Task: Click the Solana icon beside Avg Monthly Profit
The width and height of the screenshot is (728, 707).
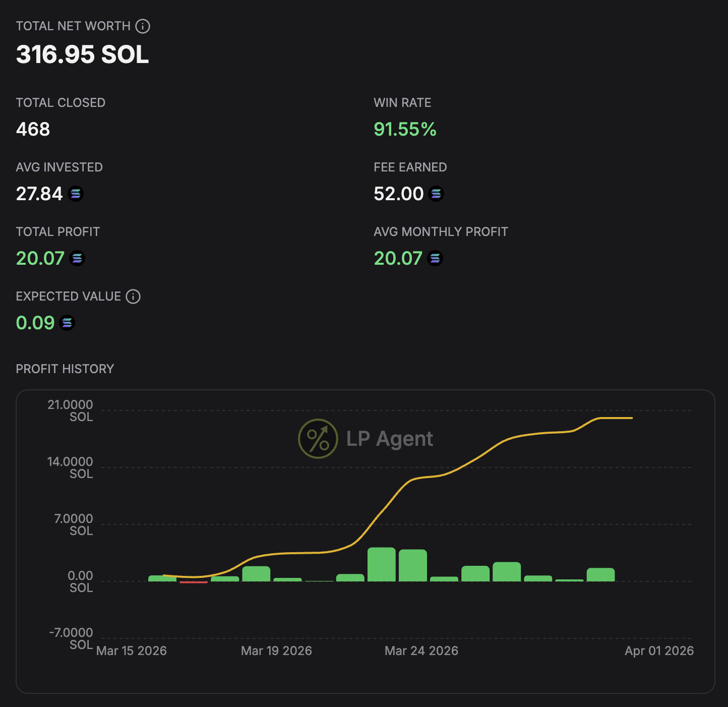Action: point(435,258)
